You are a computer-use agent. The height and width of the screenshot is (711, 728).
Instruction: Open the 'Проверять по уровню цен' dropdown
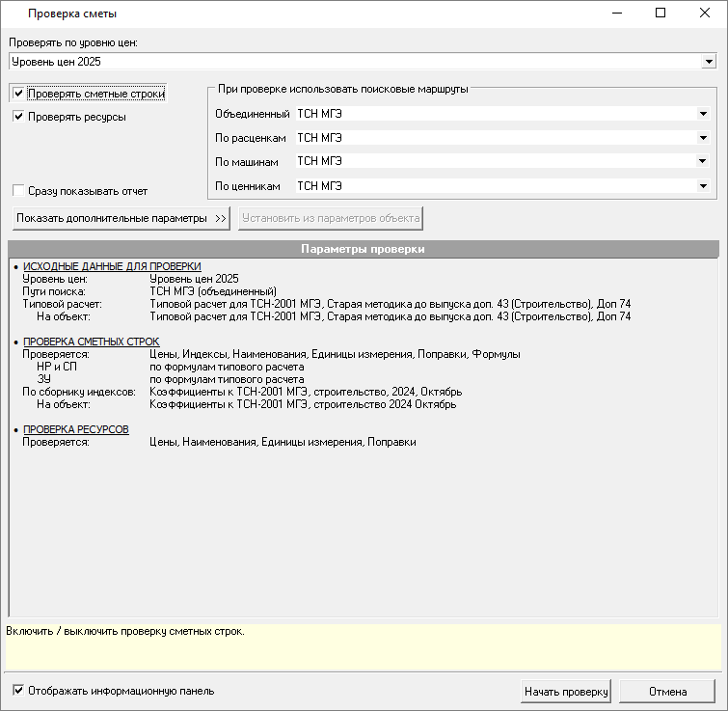[x=709, y=62]
